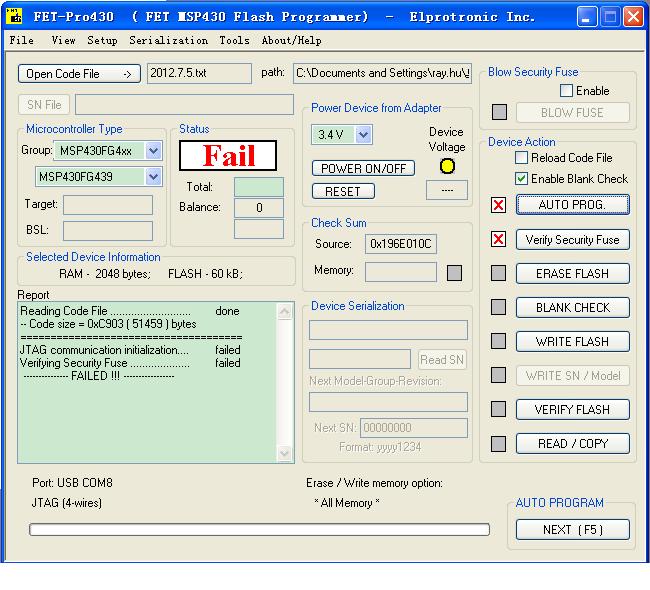This screenshot has height=590, width=650.
Task: Click the FET-Pro430 app icon in title bar
Action: click(x=15, y=16)
